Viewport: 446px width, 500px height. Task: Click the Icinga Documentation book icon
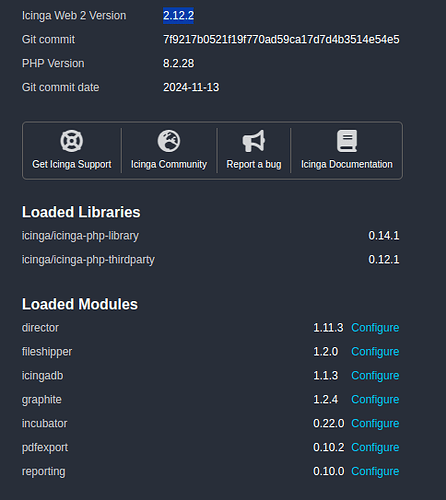point(347,141)
